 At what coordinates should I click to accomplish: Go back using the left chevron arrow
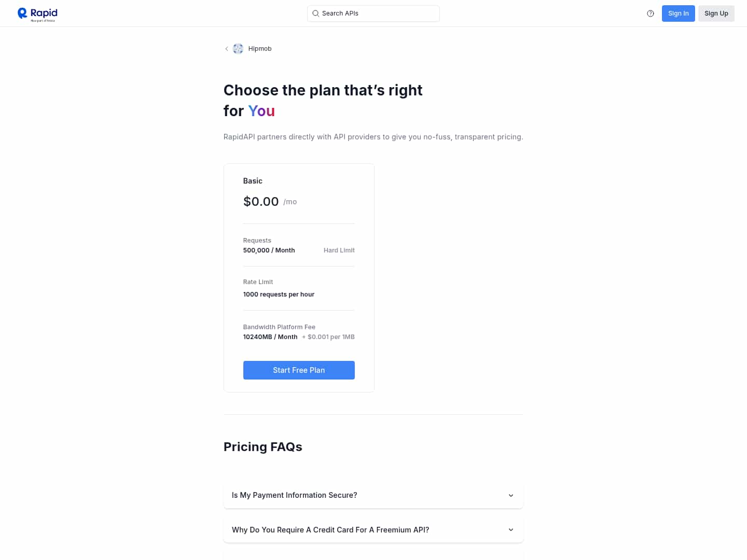(x=227, y=49)
